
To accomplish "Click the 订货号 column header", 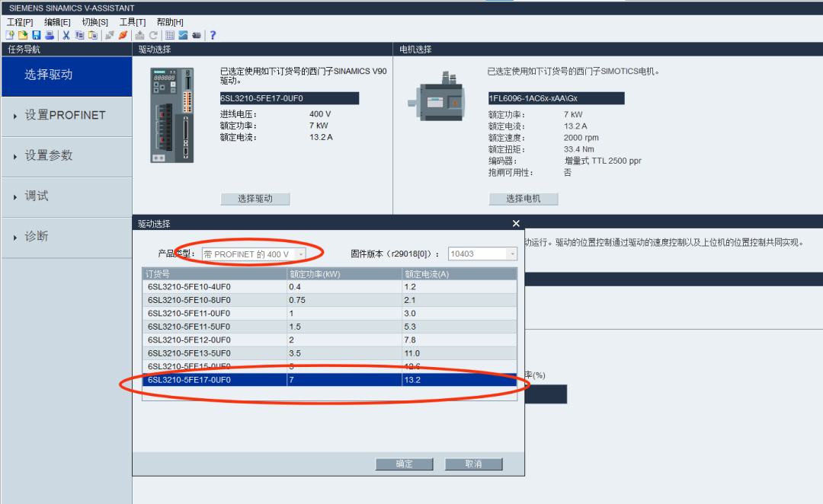I will pyautogui.click(x=215, y=274).
